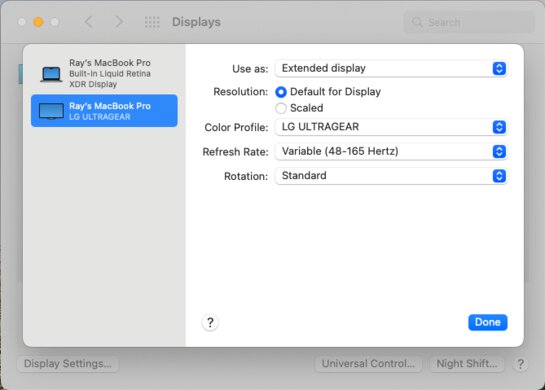Click the LG ULTRAGEAR monitor icon
Image resolution: width=545 pixels, height=390 pixels.
[x=51, y=111]
